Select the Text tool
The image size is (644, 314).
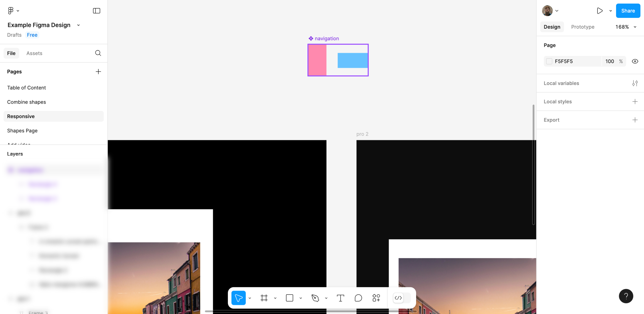340,298
